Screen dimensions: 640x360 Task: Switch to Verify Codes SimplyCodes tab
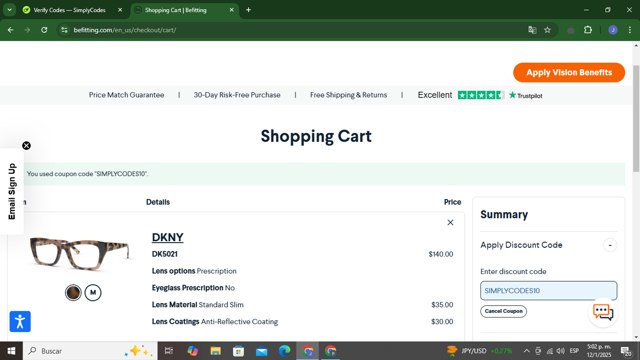[x=69, y=10]
